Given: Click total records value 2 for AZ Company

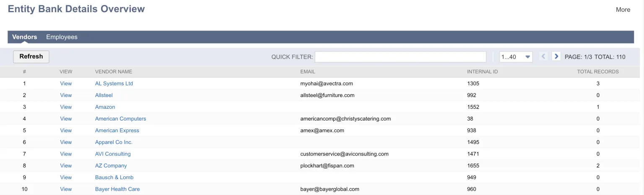Looking at the screenshot, I should click(598, 166).
